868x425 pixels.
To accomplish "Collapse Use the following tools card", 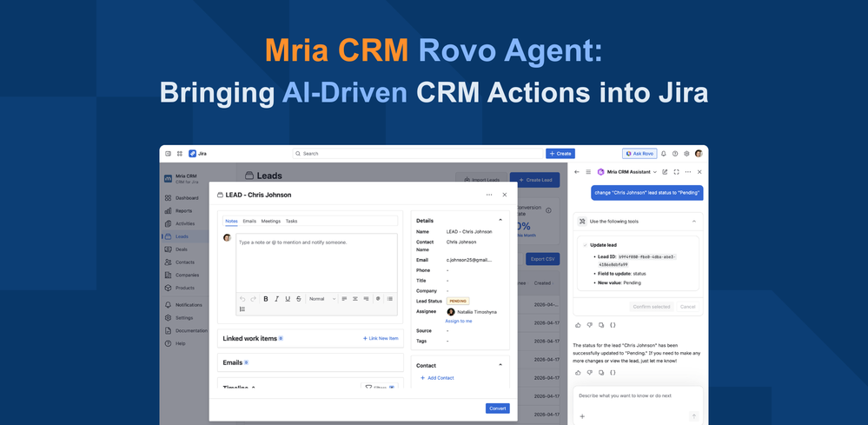I will [694, 222].
